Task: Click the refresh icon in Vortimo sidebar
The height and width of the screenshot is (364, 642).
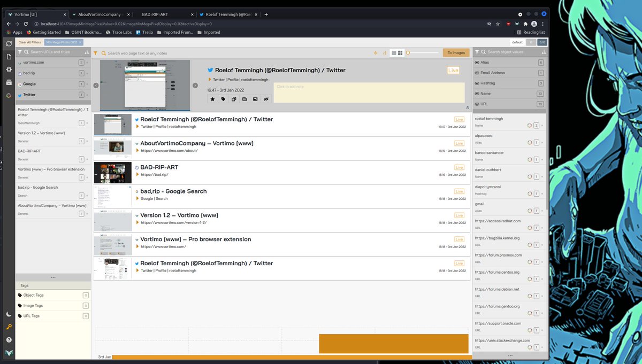Action: click(x=9, y=43)
